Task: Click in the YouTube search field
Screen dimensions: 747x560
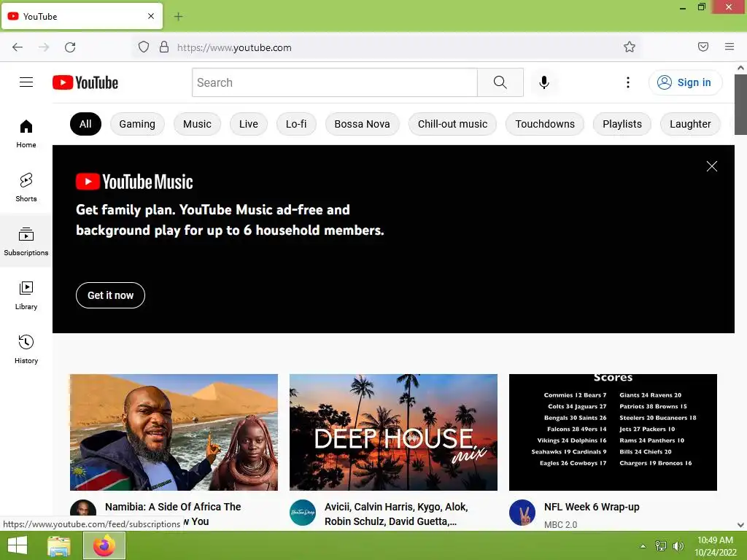Action: [335, 82]
